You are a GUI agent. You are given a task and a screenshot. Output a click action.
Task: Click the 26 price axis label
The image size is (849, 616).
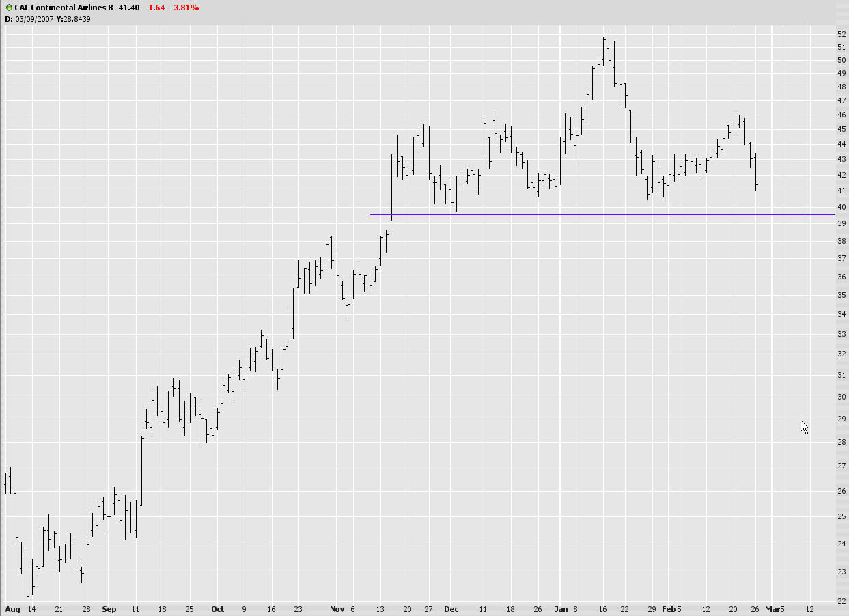(841, 491)
